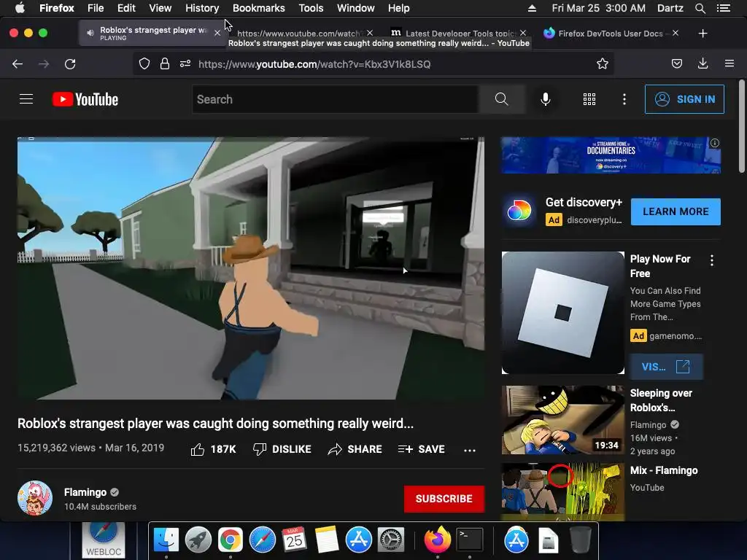Switch to Firefox DevTools User Docs tab
The image size is (747, 560).
coord(610,34)
